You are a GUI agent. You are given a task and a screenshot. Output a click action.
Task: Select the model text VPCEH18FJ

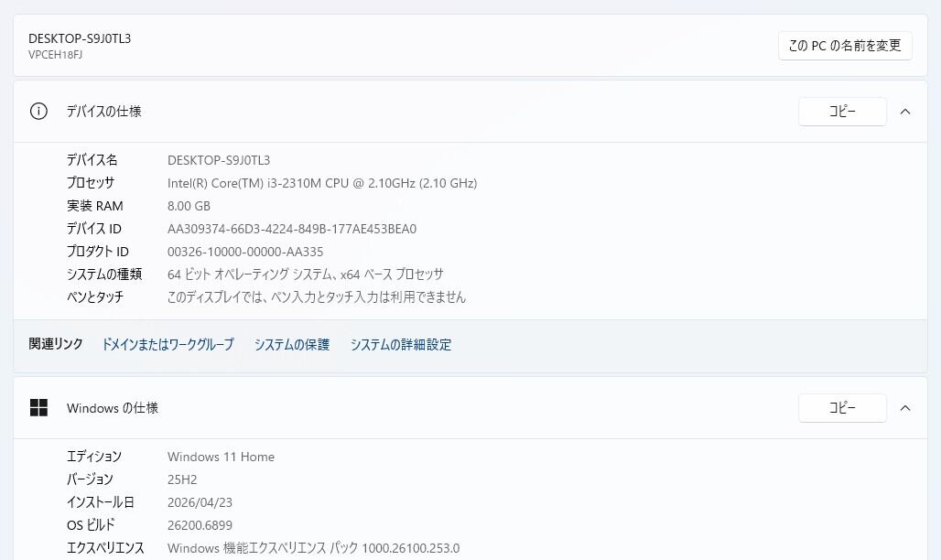(55, 55)
